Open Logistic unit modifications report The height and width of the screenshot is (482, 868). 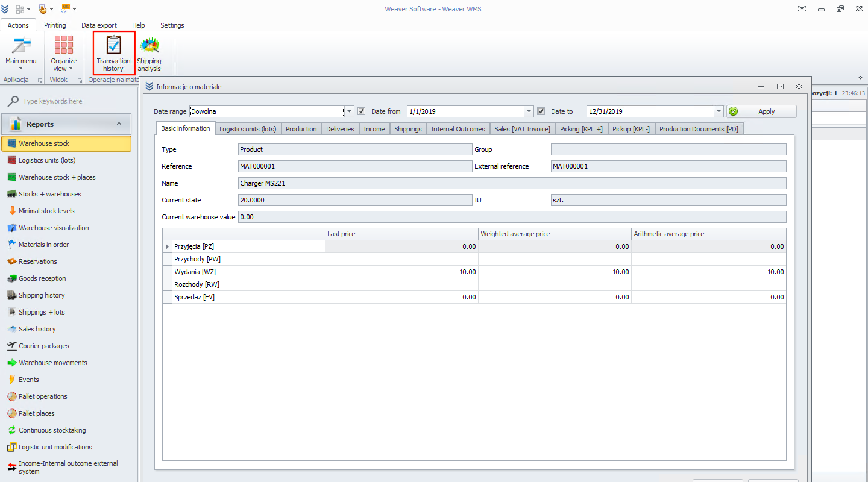[x=66, y=447]
